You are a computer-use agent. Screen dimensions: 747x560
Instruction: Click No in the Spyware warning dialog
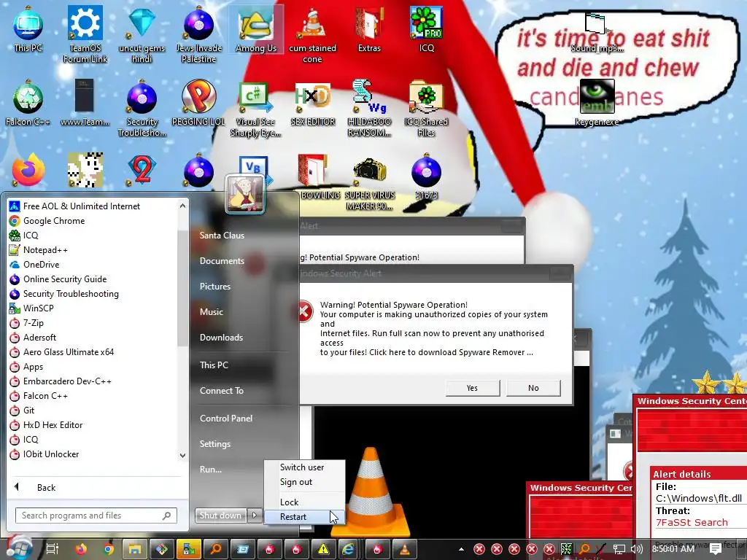(x=533, y=388)
